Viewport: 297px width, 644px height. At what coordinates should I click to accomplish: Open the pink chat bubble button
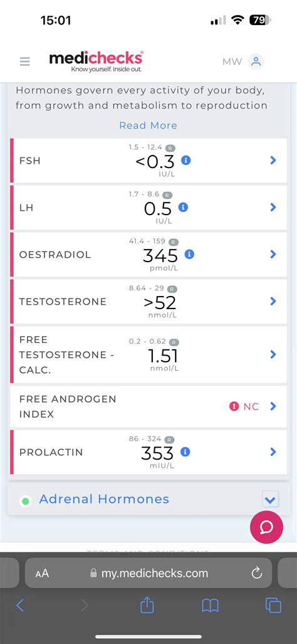pyautogui.click(x=267, y=527)
